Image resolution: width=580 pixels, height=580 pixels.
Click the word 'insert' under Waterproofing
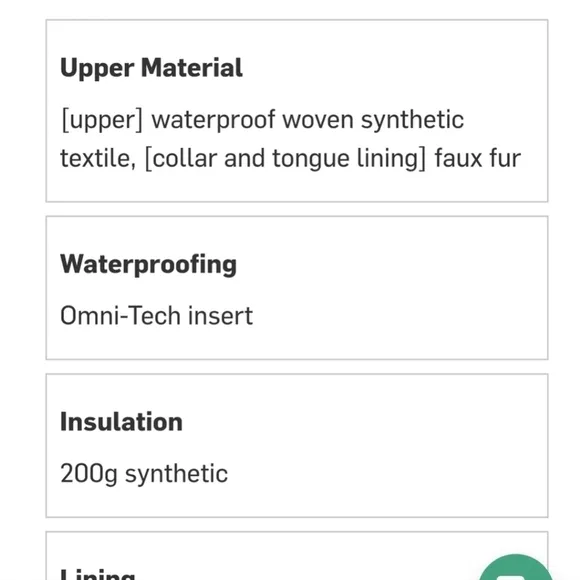pos(221,316)
